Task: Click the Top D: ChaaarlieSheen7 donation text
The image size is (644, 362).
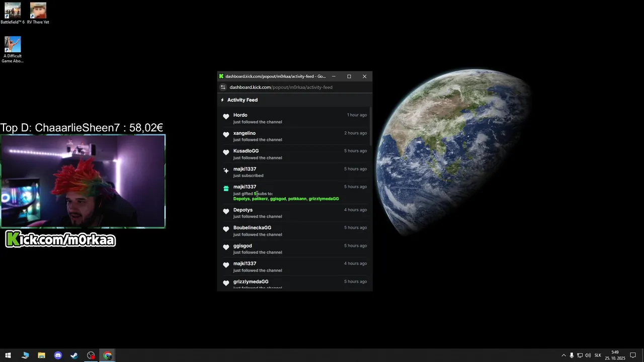Action: (x=82, y=128)
